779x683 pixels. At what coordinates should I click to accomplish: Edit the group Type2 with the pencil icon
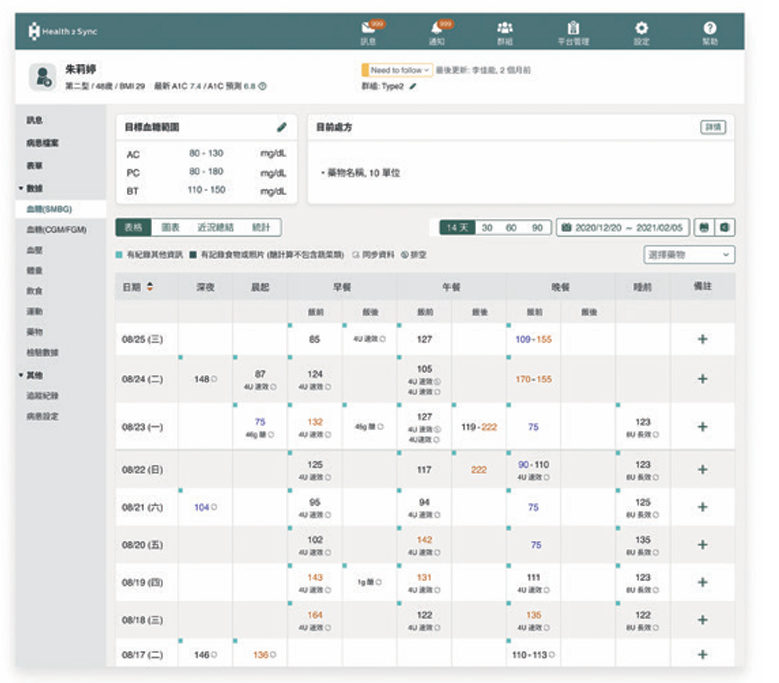[413, 86]
